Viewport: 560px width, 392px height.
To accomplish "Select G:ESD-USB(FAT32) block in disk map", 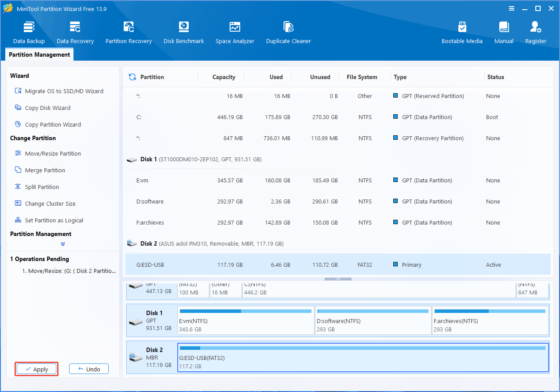I will [x=363, y=357].
